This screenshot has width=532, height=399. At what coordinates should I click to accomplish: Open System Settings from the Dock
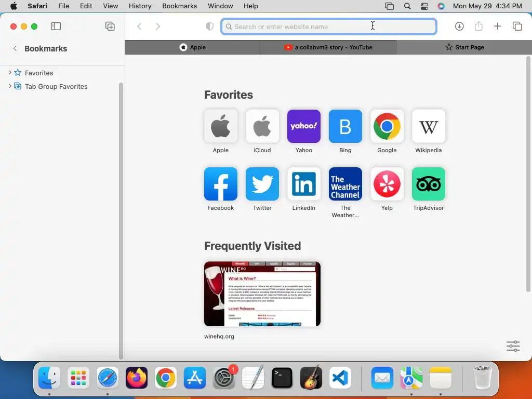pyautogui.click(x=224, y=378)
